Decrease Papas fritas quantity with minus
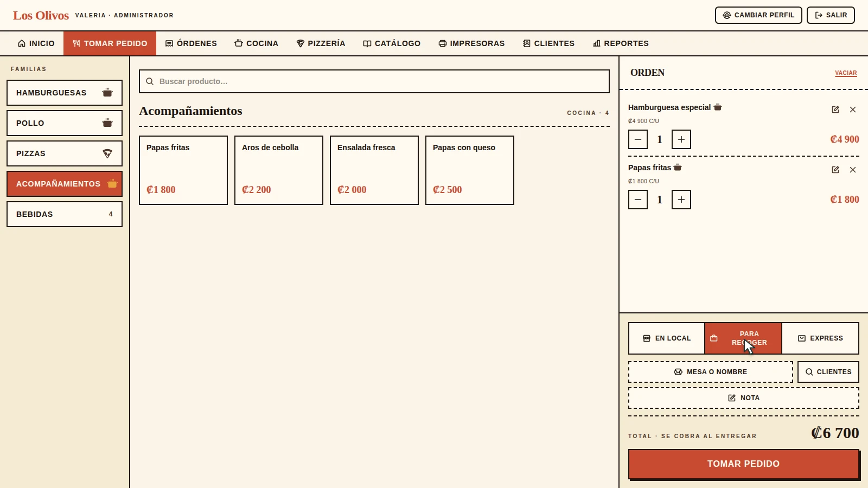The image size is (868, 488). 638,200
